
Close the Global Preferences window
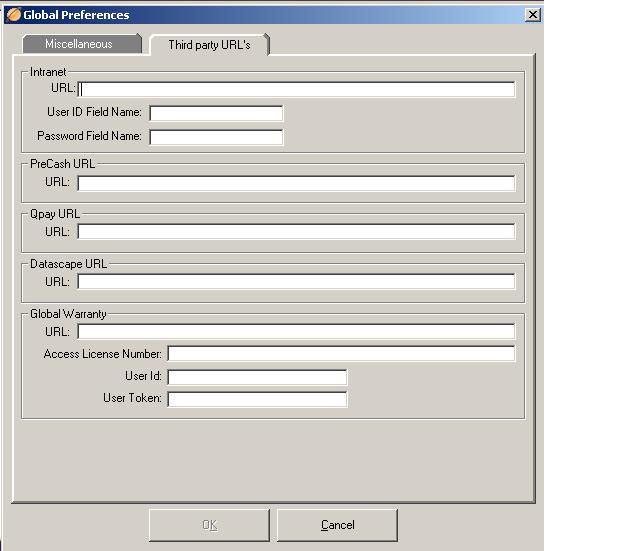533,15
